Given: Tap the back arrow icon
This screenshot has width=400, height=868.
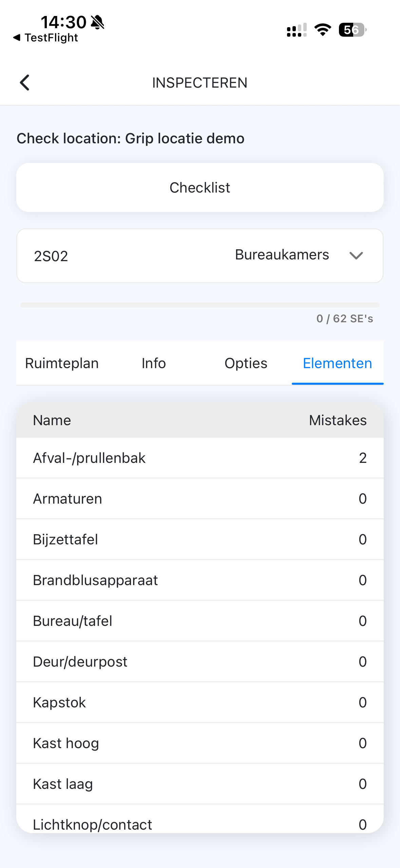Looking at the screenshot, I should 25,83.
